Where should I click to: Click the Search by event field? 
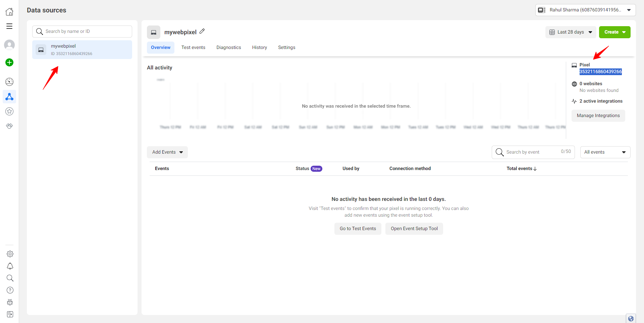click(x=533, y=152)
